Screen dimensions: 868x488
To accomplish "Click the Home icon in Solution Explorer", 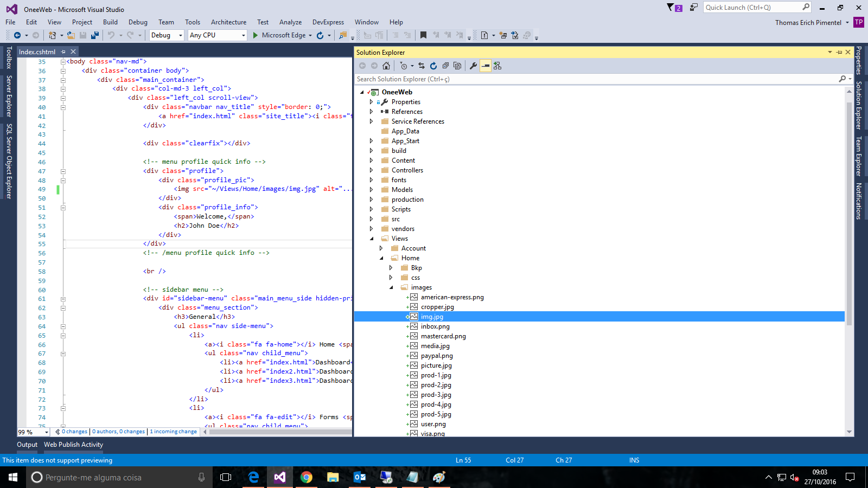I will [386, 66].
